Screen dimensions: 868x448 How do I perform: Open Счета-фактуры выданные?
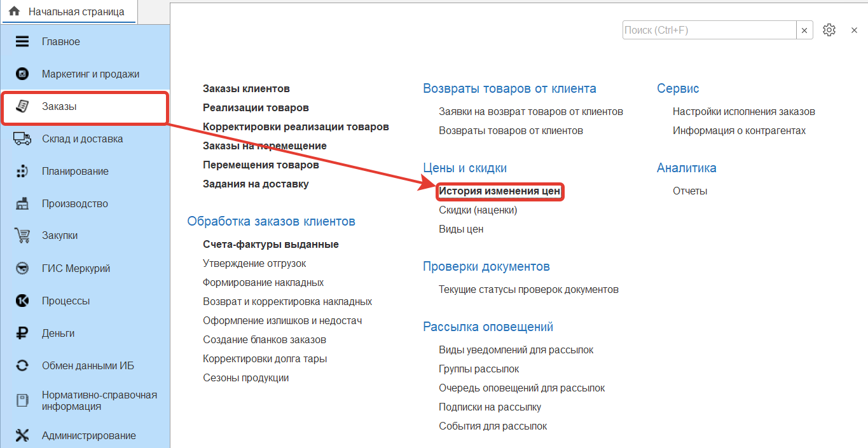coord(270,245)
